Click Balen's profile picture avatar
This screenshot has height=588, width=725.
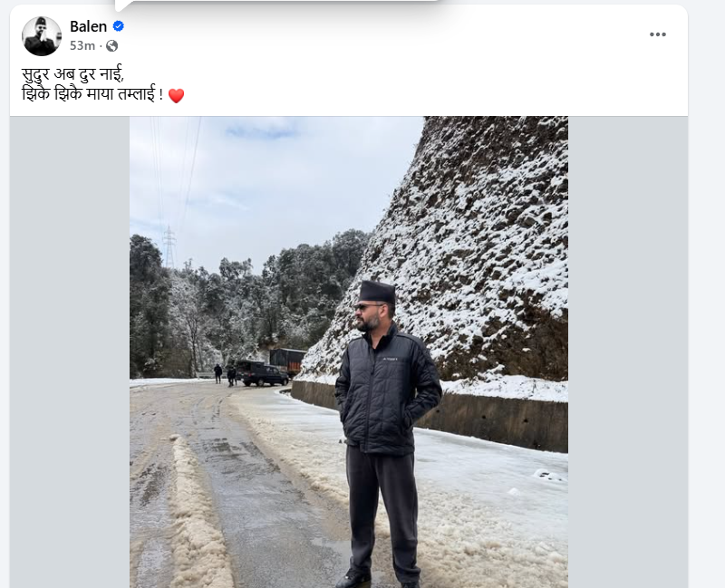(x=42, y=36)
